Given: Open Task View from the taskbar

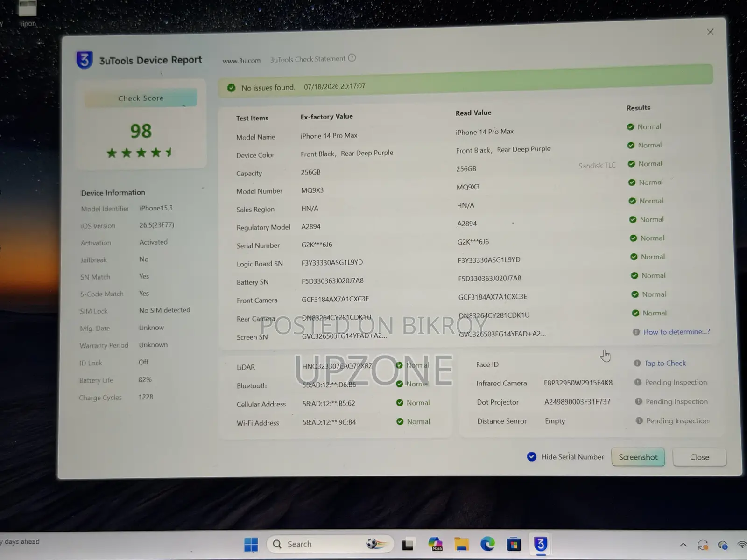Looking at the screenshot, I should [408, 544].
